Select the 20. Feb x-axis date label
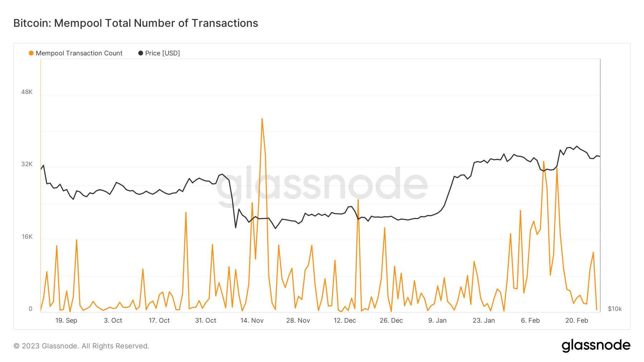The width and height of the screenshot is (644, 362). pyautogui.click(x=576, y=321)
